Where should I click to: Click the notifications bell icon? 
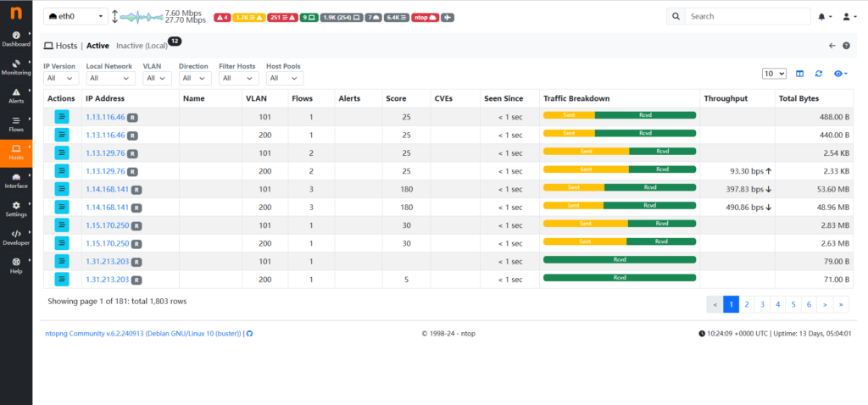(x=822, y=16)
